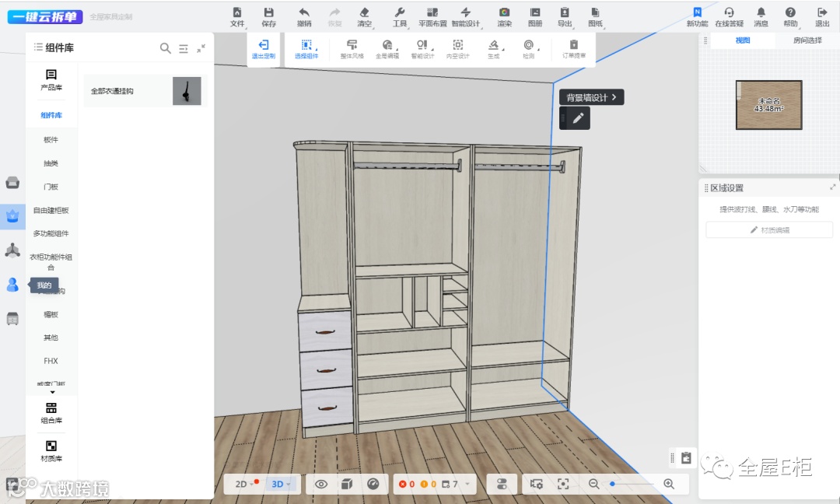
Task: Open the 导出 export menu
Action: point(565,17)
